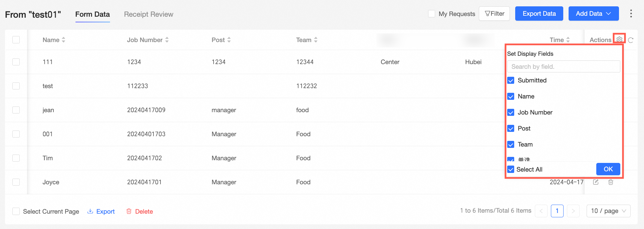Screen dimensions: 644x229
Task: Click job number 20240417009
Action: click(x=146, y=110)
